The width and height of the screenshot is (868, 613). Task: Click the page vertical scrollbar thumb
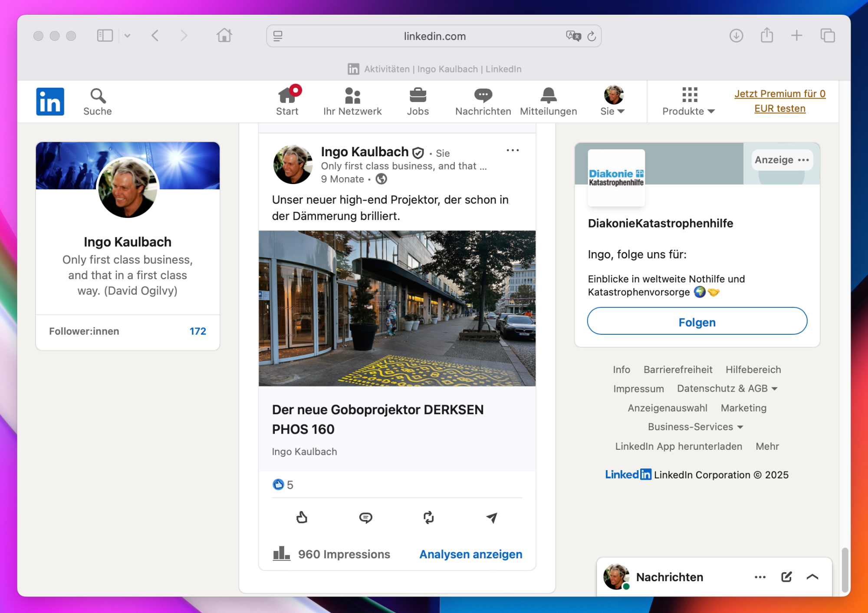(x=845, y=569)
